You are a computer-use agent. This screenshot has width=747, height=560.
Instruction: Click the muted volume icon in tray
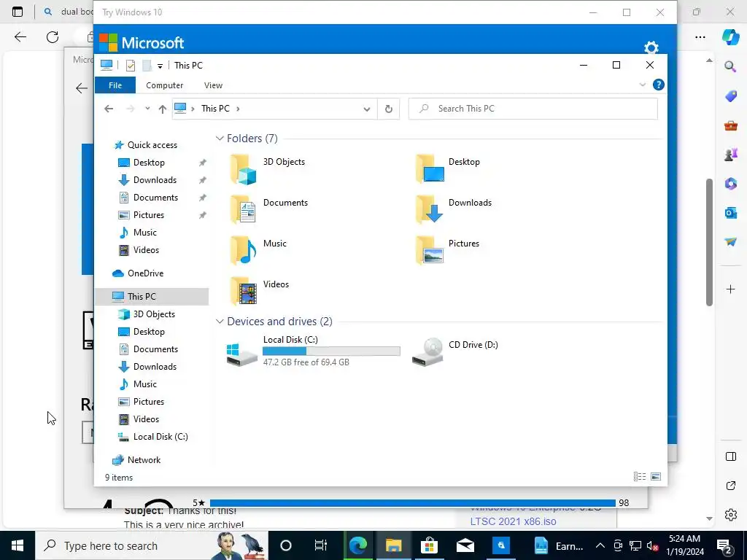pos(652,545)
